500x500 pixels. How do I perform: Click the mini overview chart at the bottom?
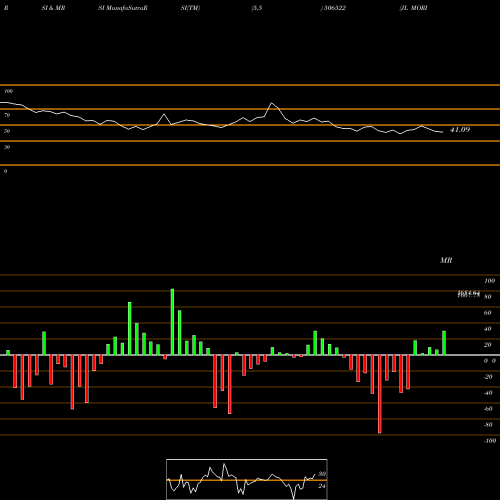tap(247, 479)
